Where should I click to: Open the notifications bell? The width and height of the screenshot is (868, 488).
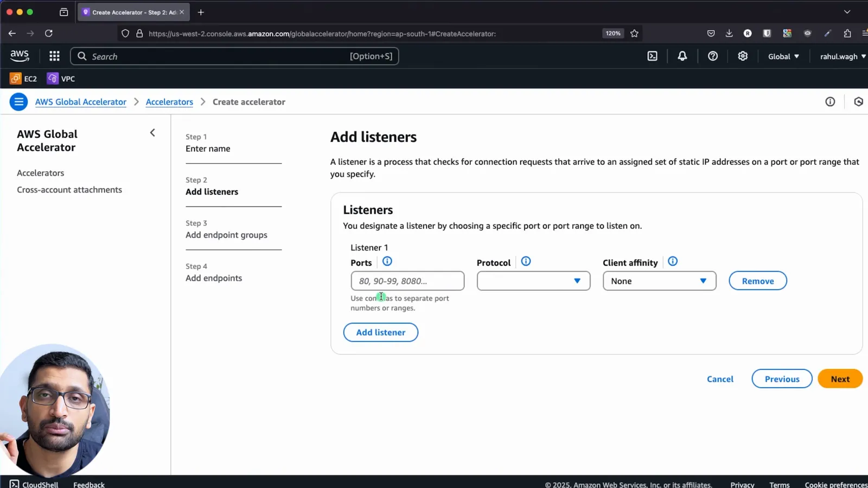tap(682, 56)
